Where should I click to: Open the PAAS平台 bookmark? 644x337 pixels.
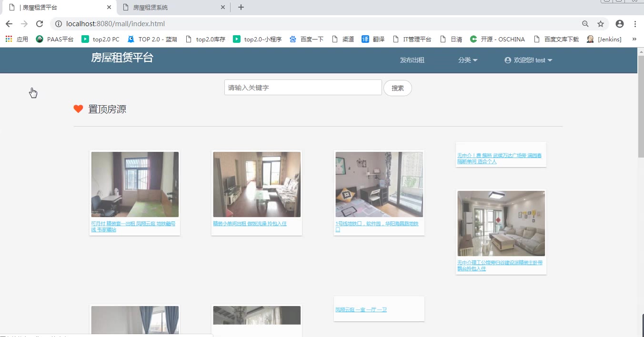[x=55, y=39]
